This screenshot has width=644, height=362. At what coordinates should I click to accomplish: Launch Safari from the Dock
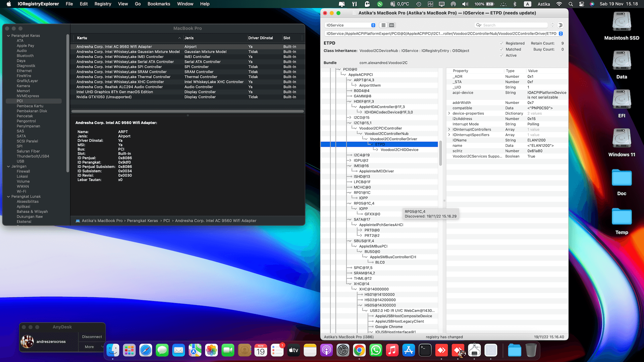pos(146,351)
